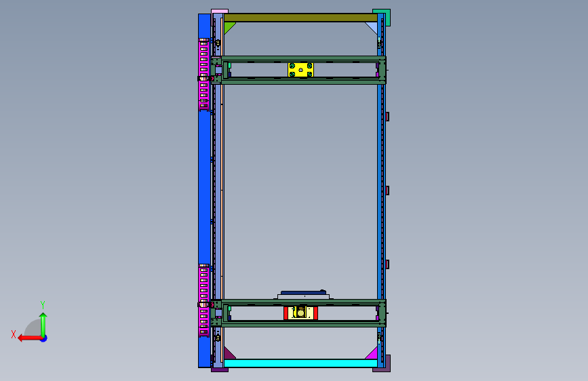
Task: Click the red X label of the triad
Action: [14, 334]
